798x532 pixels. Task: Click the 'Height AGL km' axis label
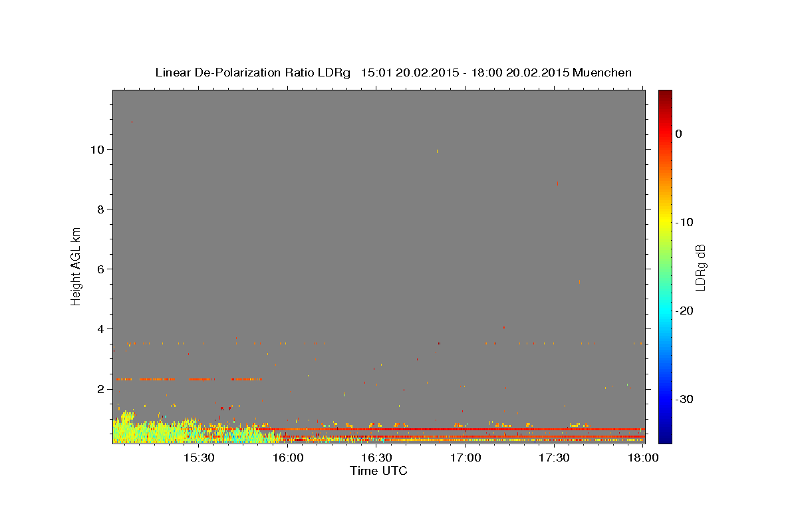point(76,266)
